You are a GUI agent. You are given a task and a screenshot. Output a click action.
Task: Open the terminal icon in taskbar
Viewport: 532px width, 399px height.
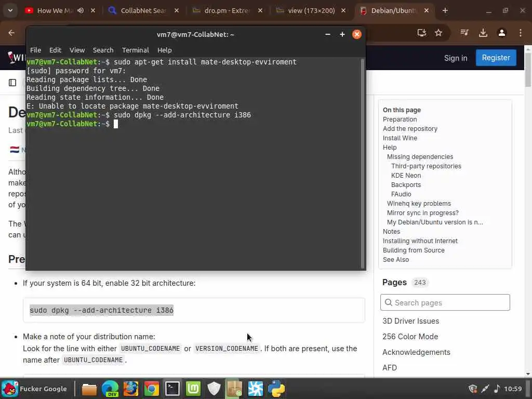[172, 389]
